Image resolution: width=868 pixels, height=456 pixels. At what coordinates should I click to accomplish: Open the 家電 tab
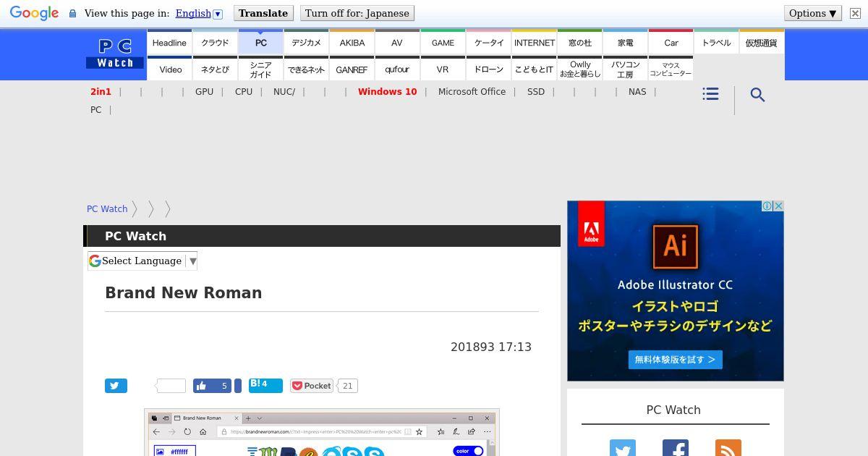[625, 43]
